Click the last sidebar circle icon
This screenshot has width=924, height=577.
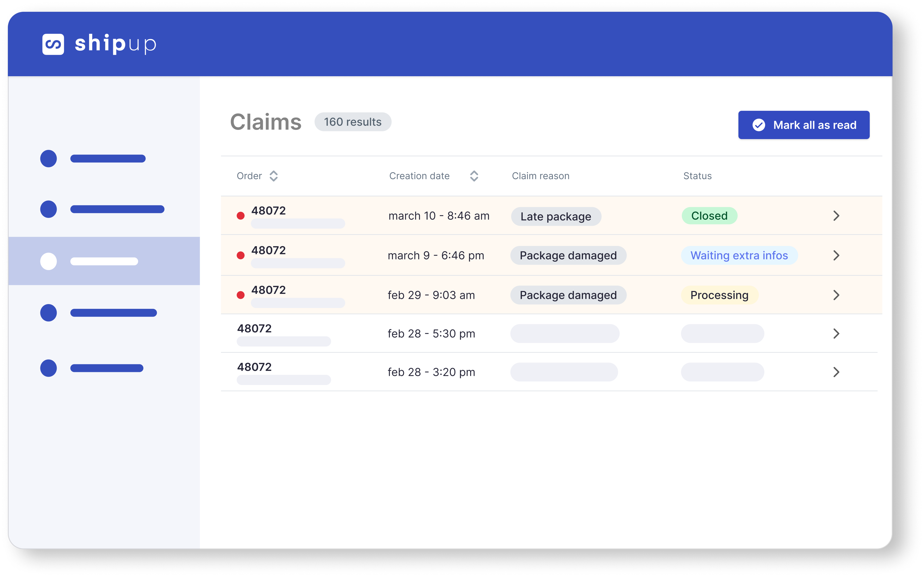pyautogui.click(x=48, y=368)
